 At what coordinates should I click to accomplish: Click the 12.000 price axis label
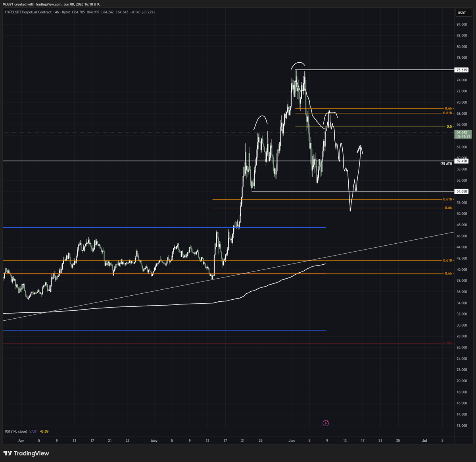click(462, 425)
